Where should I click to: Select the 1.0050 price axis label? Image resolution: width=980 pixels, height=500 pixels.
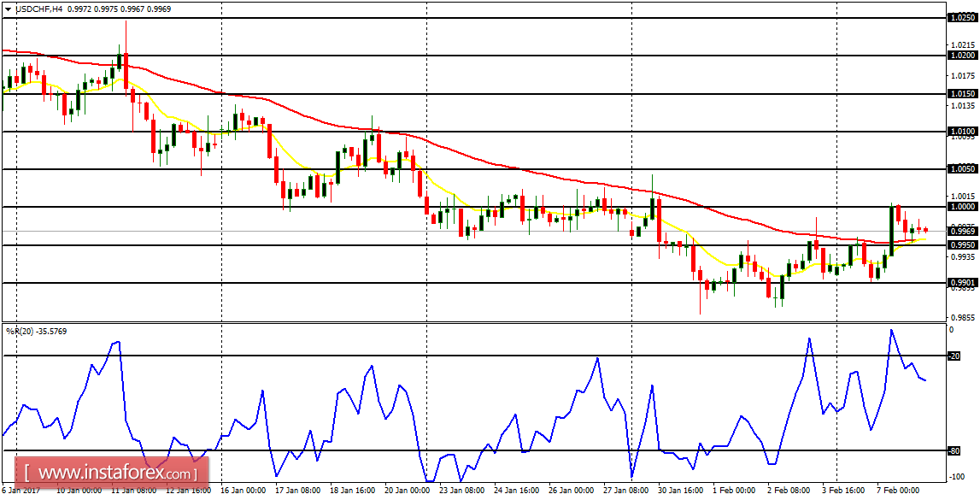[x=962, y=168]
